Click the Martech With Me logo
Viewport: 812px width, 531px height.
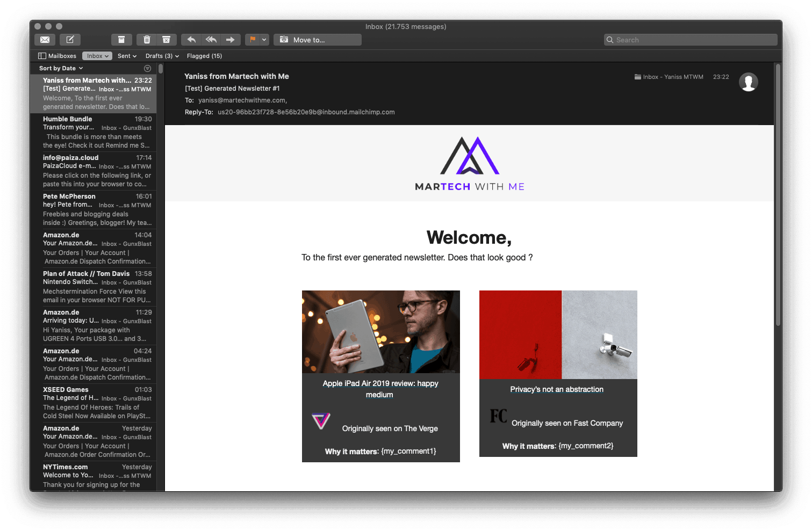coord(470,164)
